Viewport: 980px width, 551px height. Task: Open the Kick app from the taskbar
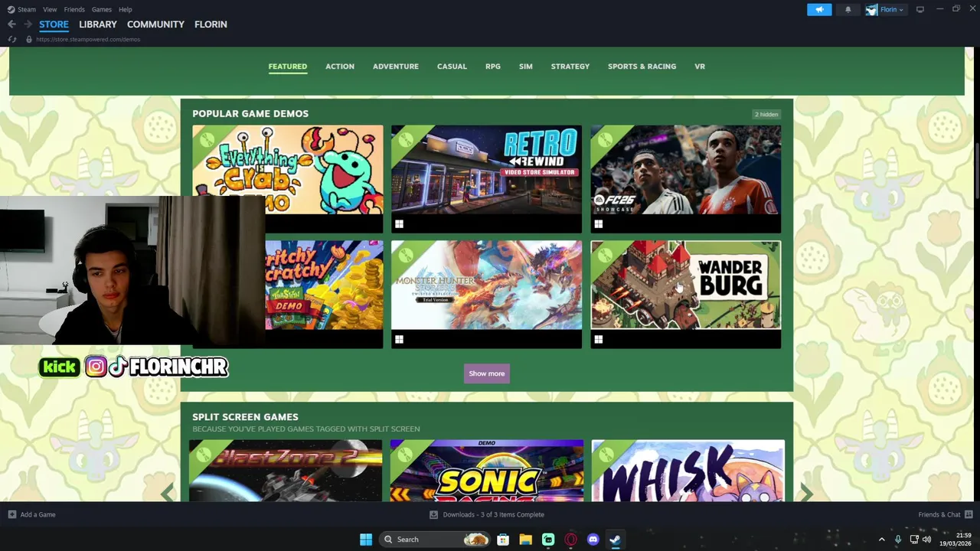pyautogui.click(x=548, y=540)
